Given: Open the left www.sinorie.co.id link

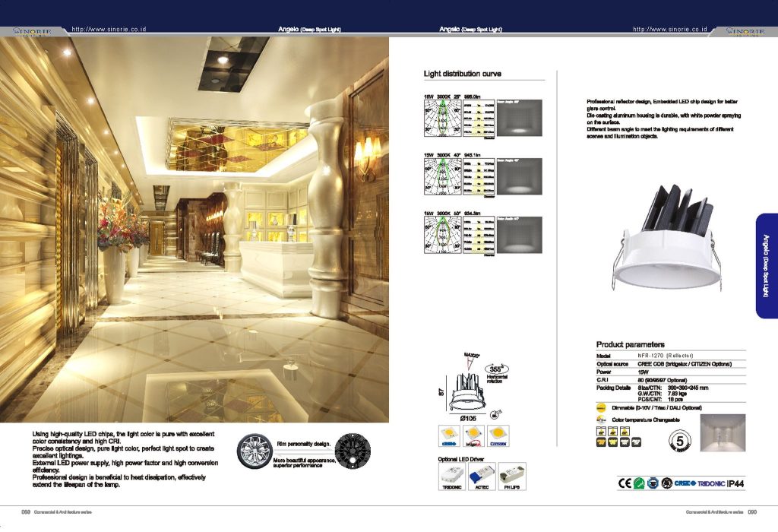Looking at the screenshot, I should (x=108, y=29).
